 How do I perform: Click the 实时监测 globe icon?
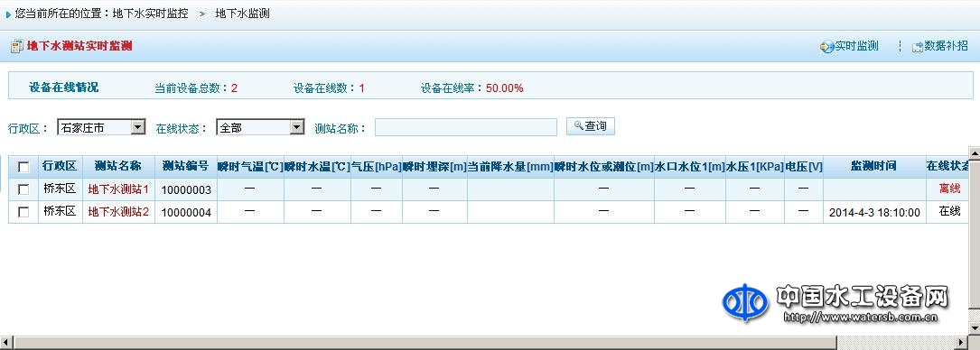coord(826,47)
